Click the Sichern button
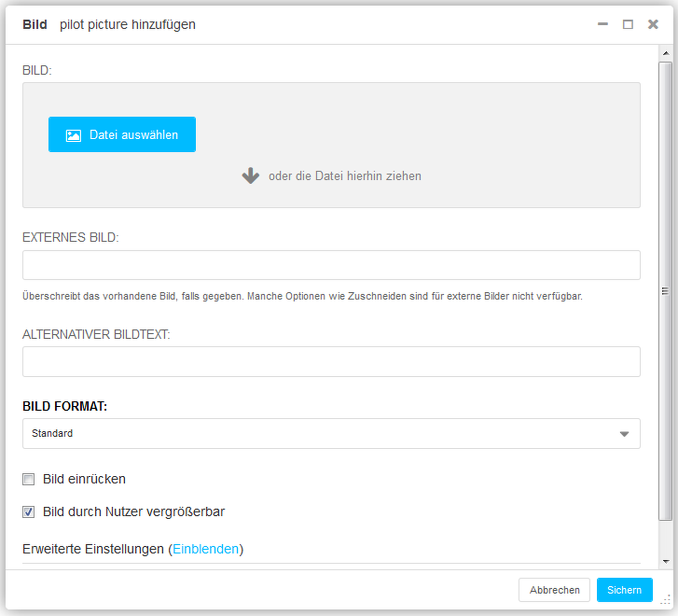 tap(624, 590)
